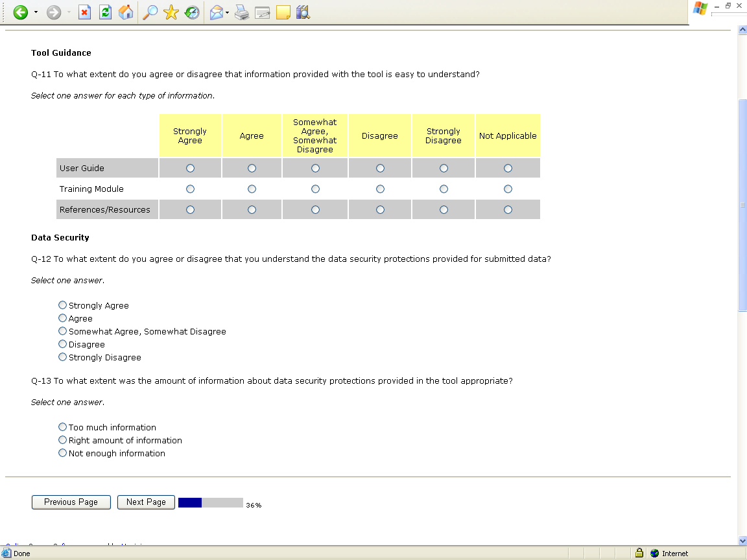Select Disagree for Training Module

380,189
